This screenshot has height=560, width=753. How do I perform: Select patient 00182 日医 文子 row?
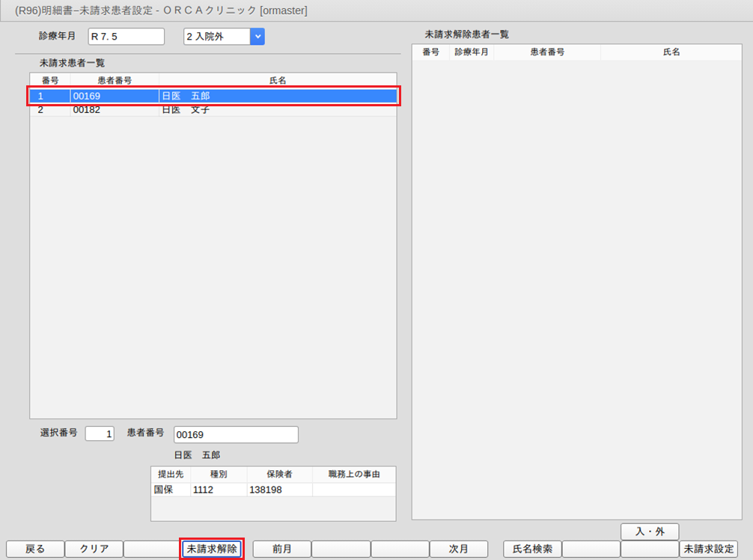pyautogui.click(x=213, y=110)
